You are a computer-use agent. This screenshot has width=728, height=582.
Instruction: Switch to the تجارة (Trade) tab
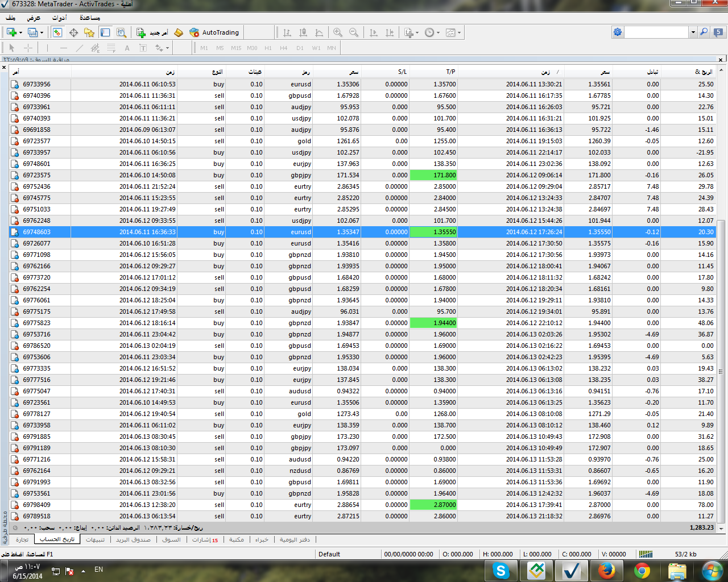tap(22, 539)
